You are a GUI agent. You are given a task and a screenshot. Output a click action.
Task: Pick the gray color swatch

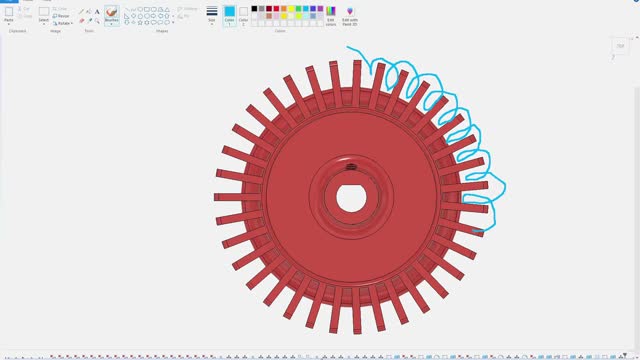click(x=262, y=9)
